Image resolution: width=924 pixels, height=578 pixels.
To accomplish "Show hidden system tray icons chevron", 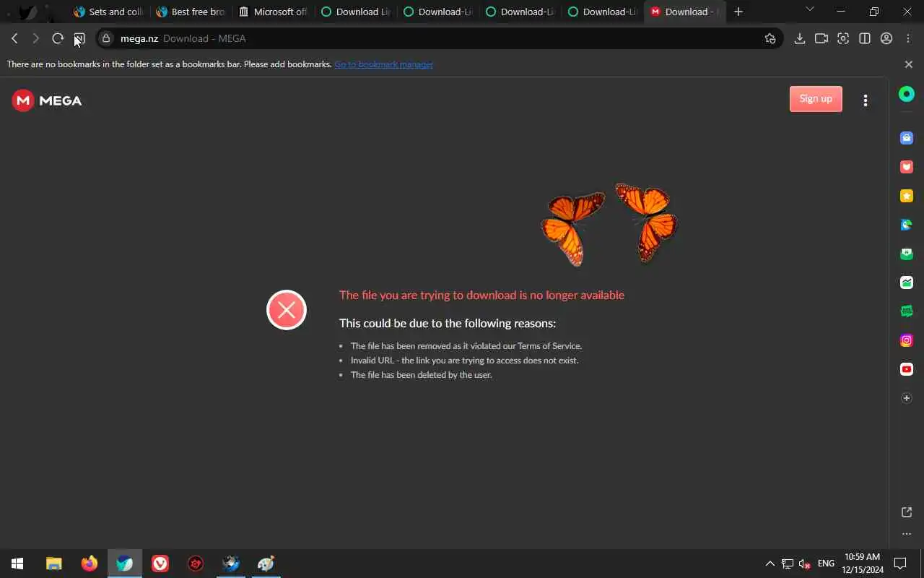I will [x=770, y=564].
